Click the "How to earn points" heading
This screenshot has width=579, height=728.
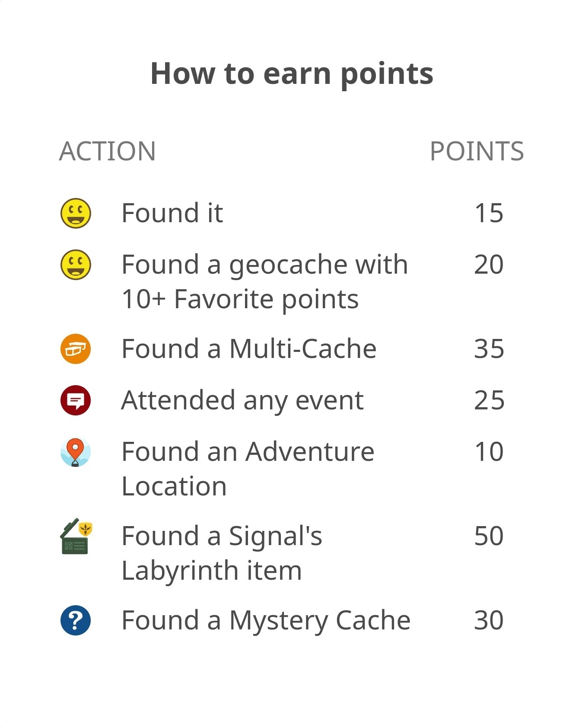(x=292, y=73)
